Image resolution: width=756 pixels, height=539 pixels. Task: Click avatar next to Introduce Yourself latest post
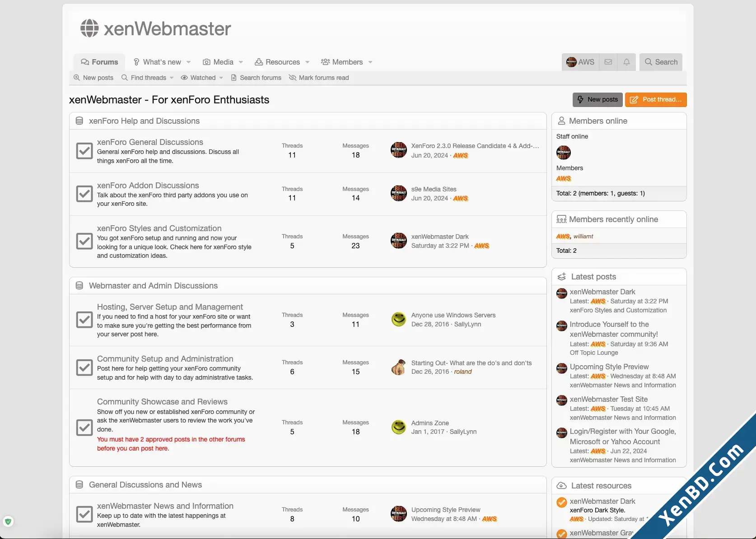[562, 326]
